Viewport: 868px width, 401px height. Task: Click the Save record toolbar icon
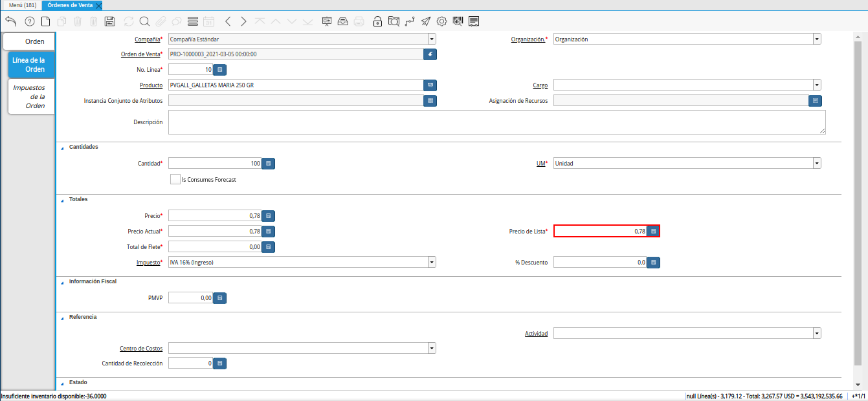[x=109, y=21]
